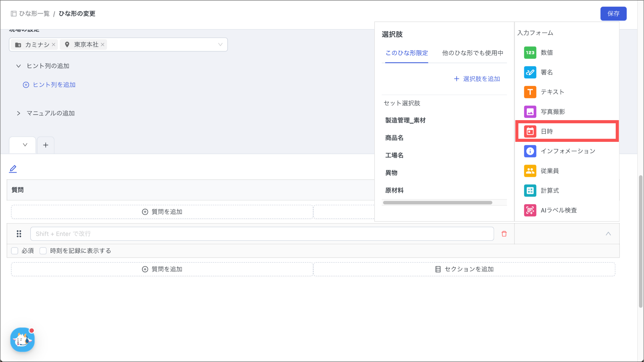Image resolution: width=644 pixels, height=362 pixels.
Task: Select the このひな形限定 tab
Action: tap(406, 53)
